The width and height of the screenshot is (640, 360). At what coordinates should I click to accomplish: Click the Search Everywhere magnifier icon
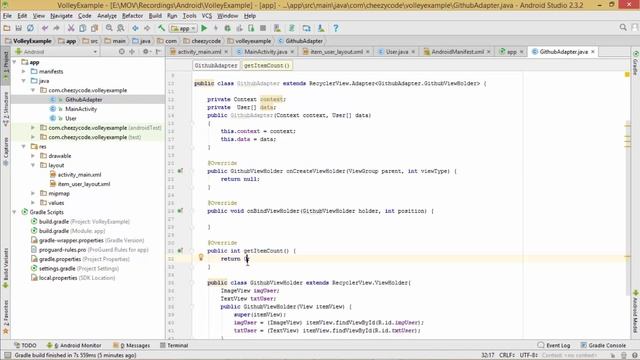coord(623,27)
